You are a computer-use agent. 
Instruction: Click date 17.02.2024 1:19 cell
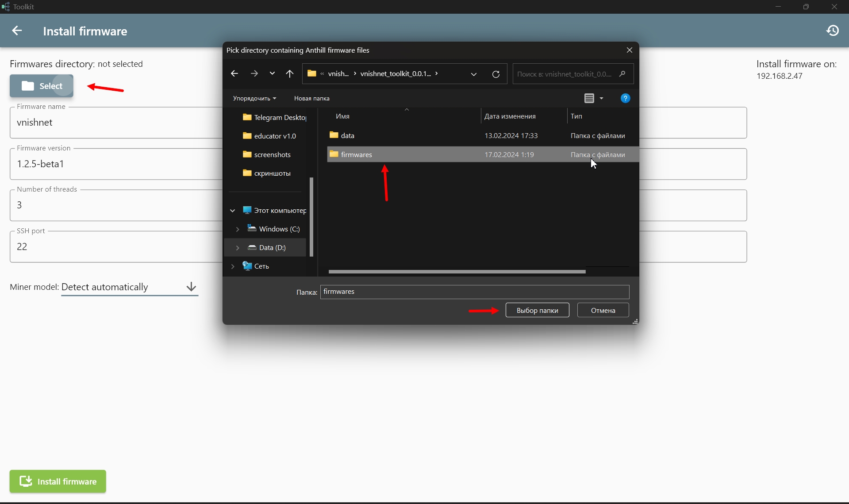pyautogui.click(x=509, y=155)
